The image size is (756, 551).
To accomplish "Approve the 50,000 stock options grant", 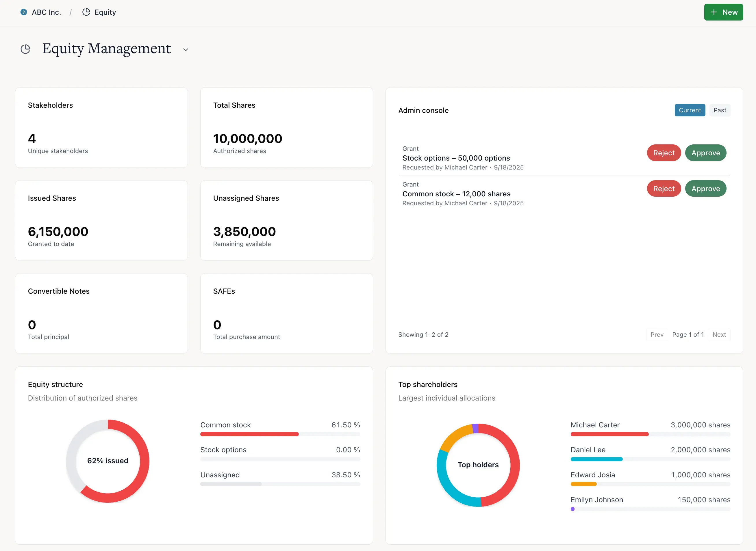I will [705, 153].
